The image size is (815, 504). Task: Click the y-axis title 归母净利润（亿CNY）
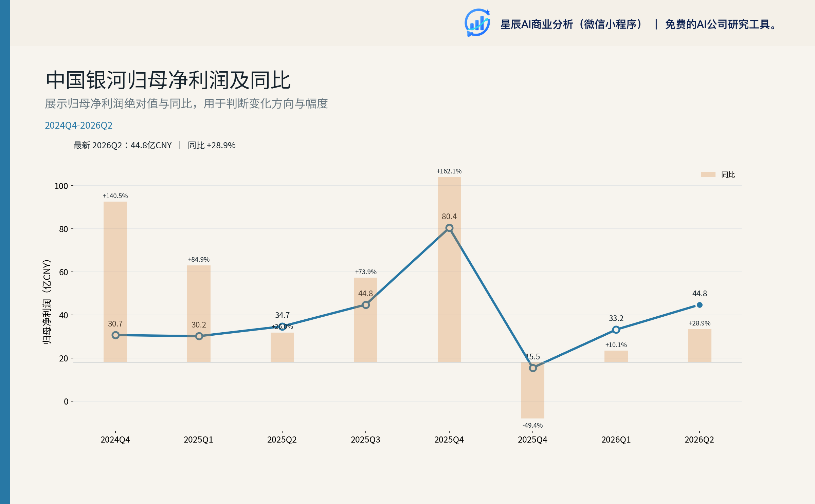(x=47, y=302)
